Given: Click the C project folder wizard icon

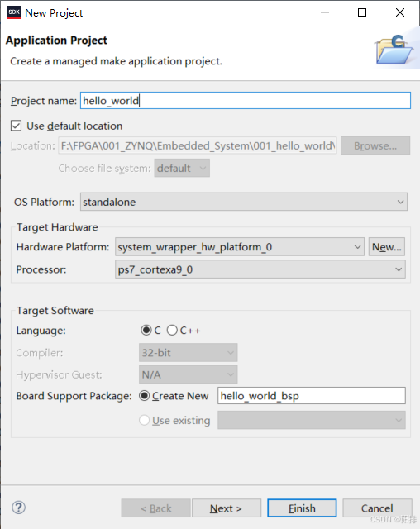Looking at the screenshot, I should [394, 50].
